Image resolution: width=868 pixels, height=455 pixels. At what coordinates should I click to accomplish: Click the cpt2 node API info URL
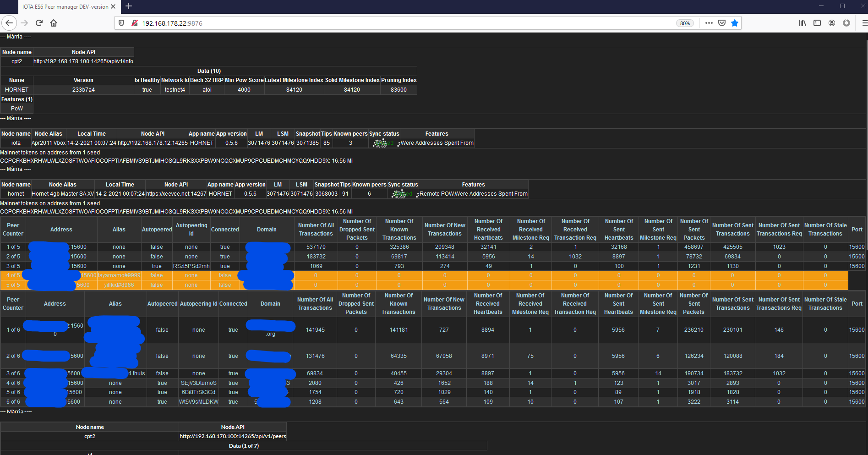83,61
